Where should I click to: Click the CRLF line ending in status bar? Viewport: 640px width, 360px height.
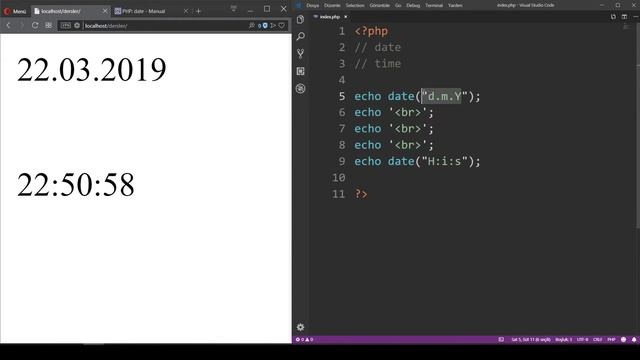pyautogui.click(x=598, y=340)
